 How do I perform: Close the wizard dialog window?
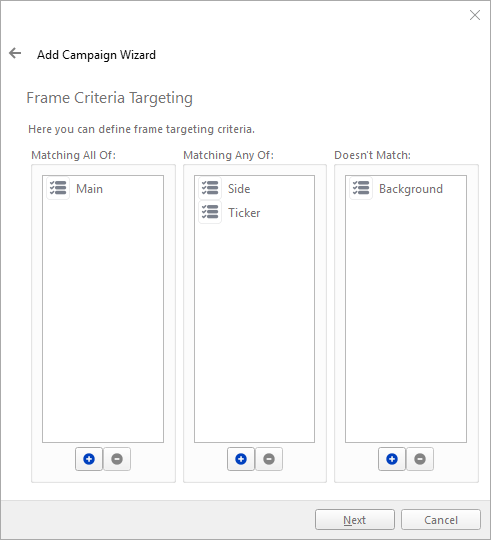tap(475, 15)
